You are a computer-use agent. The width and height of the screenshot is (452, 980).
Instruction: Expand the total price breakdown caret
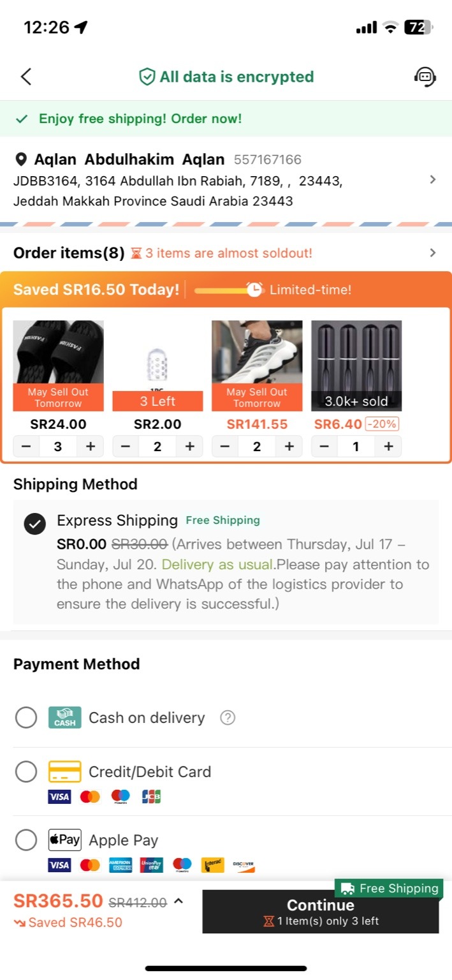point(179,901)
